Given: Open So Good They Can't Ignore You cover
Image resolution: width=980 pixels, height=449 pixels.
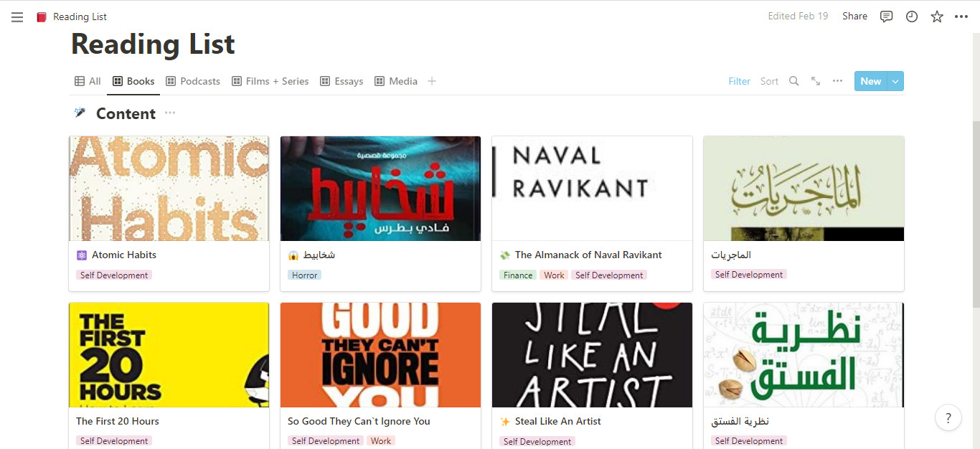Looking at the screenshot, I should [x=380, y=355].
